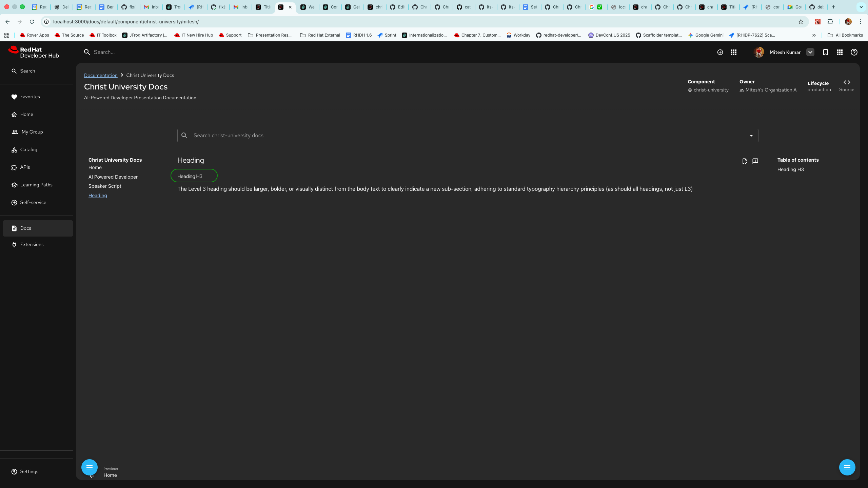
Task: Expand the Mitesh Kumar profile dropdown
Action: tap(810, 52)
